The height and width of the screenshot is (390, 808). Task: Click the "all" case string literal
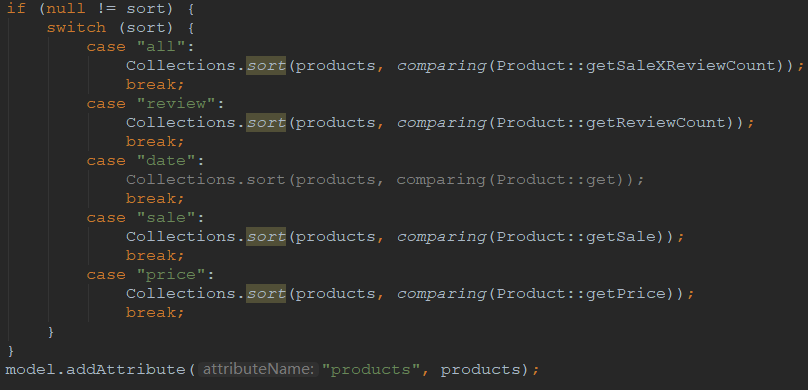coord(161,47)
